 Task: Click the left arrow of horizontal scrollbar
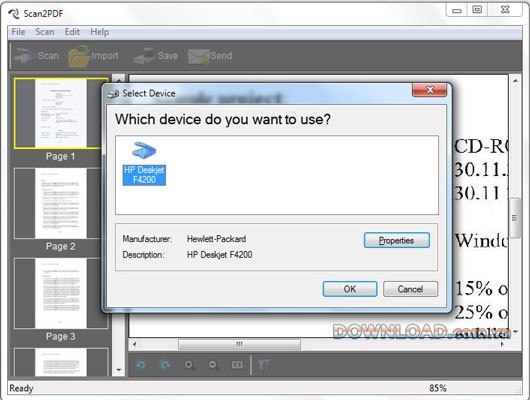click(x=135, y=344)
